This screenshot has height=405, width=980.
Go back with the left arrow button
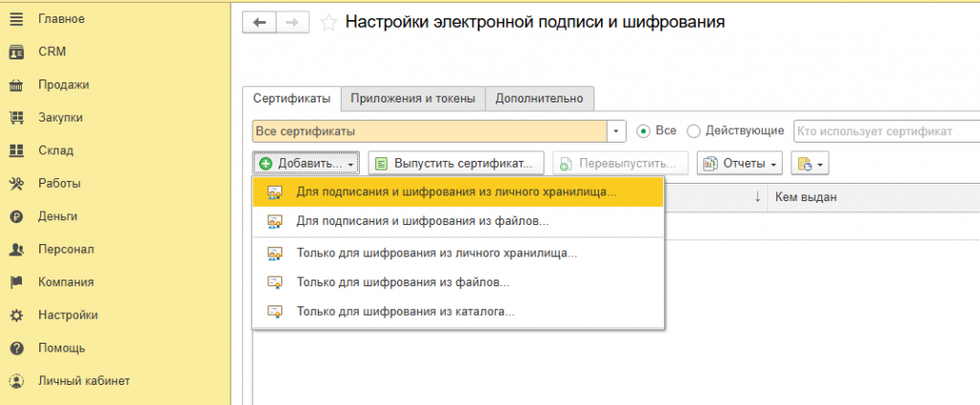[258, 23]
